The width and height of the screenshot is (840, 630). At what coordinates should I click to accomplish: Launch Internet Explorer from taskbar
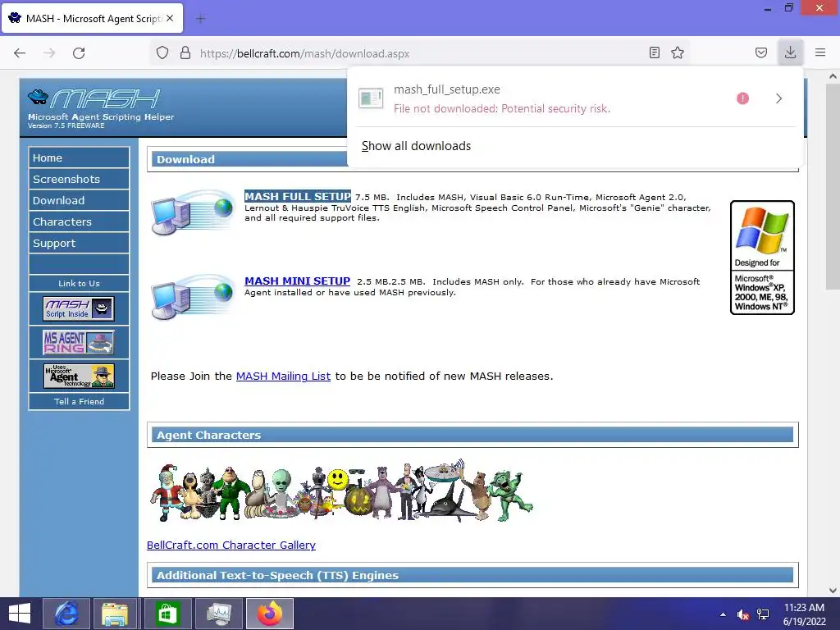66,614
